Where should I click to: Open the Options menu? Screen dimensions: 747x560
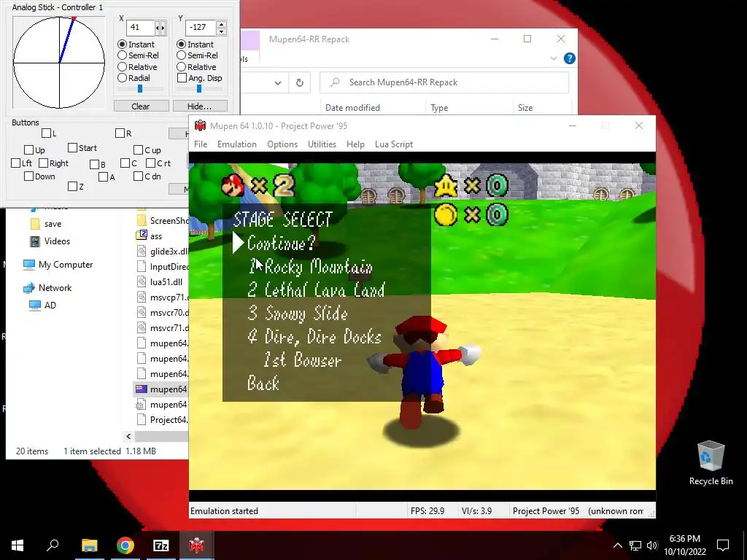click(x=282, y=144)
